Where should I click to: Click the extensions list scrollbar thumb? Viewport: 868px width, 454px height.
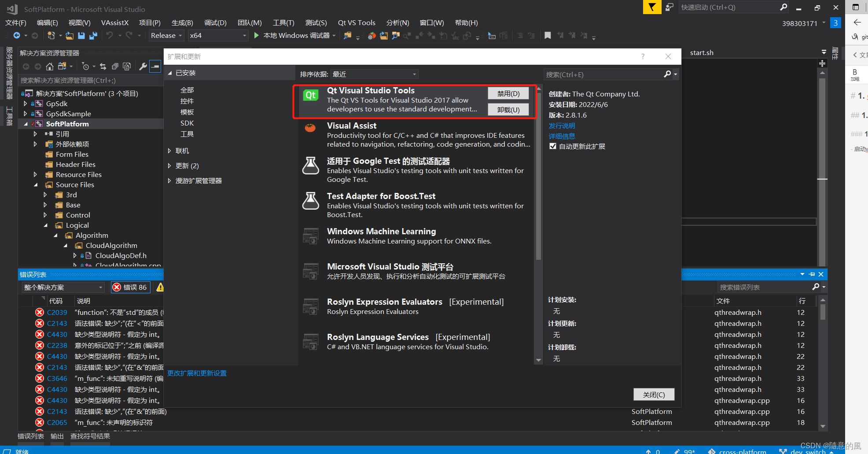click(x=538, y=176)
